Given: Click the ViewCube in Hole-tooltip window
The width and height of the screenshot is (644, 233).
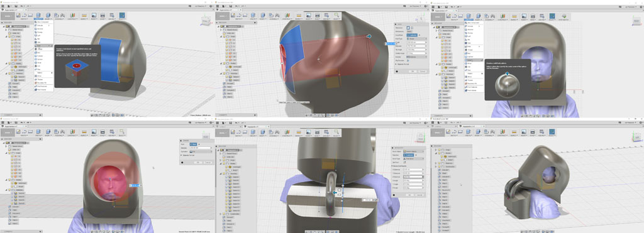Looking at the screenshot, I should [x=206, y=21].
